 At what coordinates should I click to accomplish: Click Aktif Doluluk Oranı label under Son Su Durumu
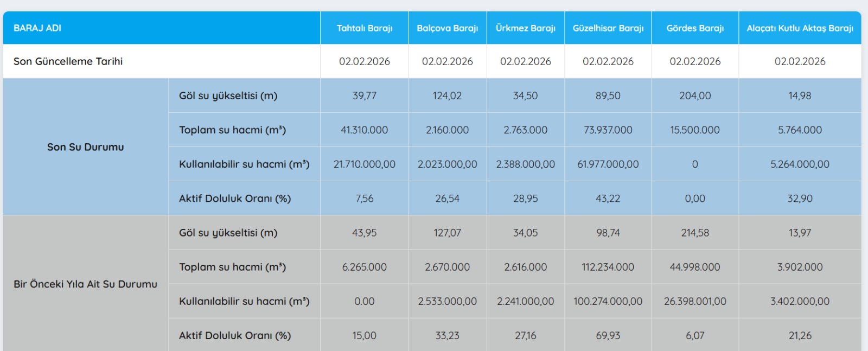[x=235, y=199]
